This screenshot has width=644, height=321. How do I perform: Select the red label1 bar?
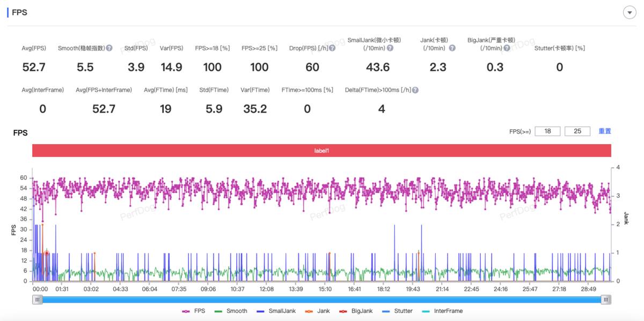tap(321, 151)
